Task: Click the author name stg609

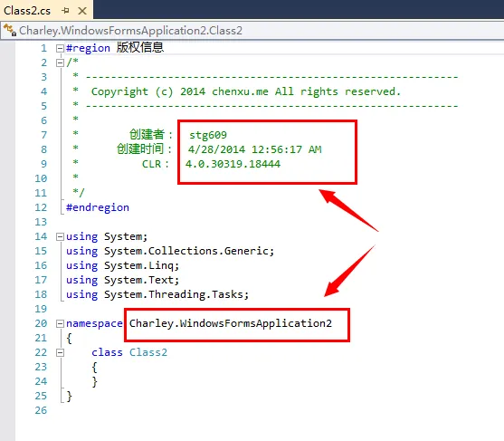Action: [x=207, y=135]
